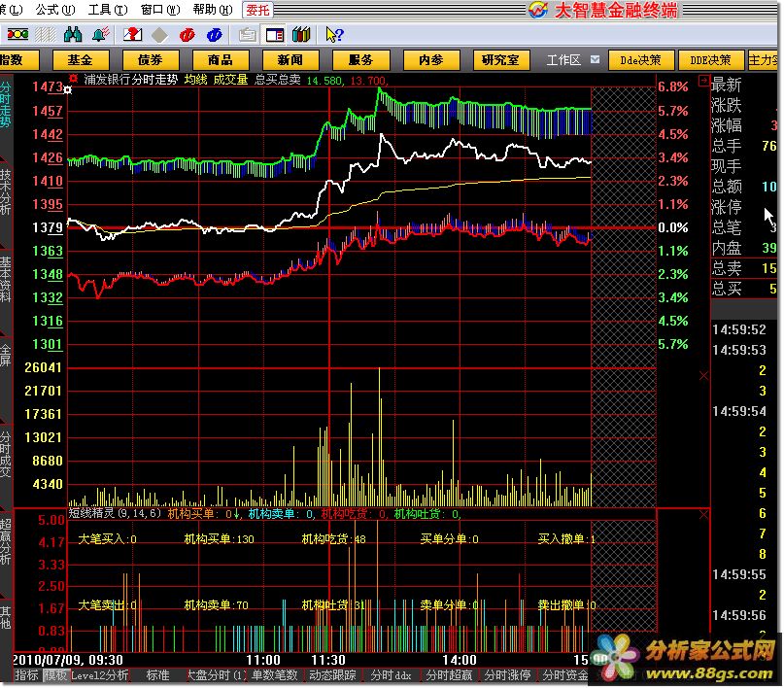
Task: Open the alarm bell alert tool
Action: click(101, 35)
